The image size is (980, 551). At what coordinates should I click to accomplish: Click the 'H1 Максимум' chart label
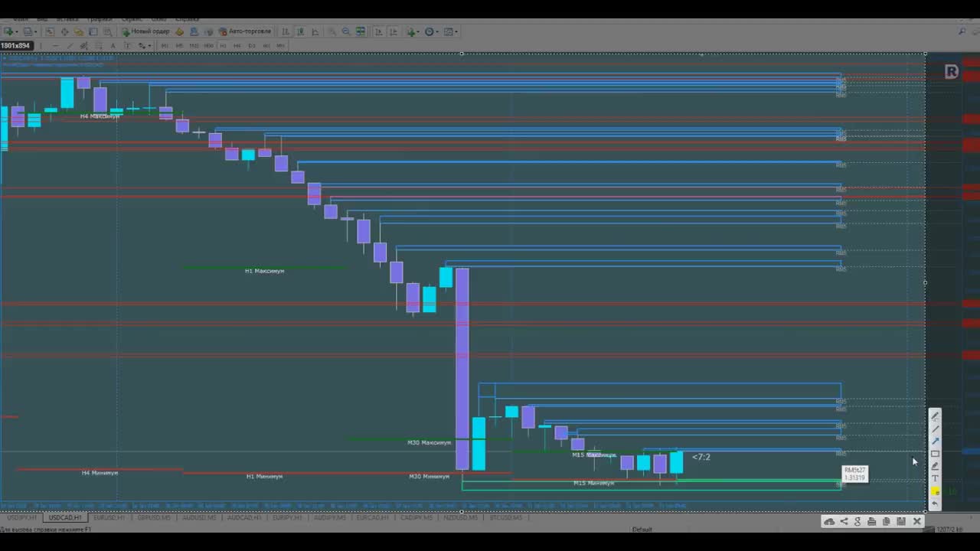[264, 271]
